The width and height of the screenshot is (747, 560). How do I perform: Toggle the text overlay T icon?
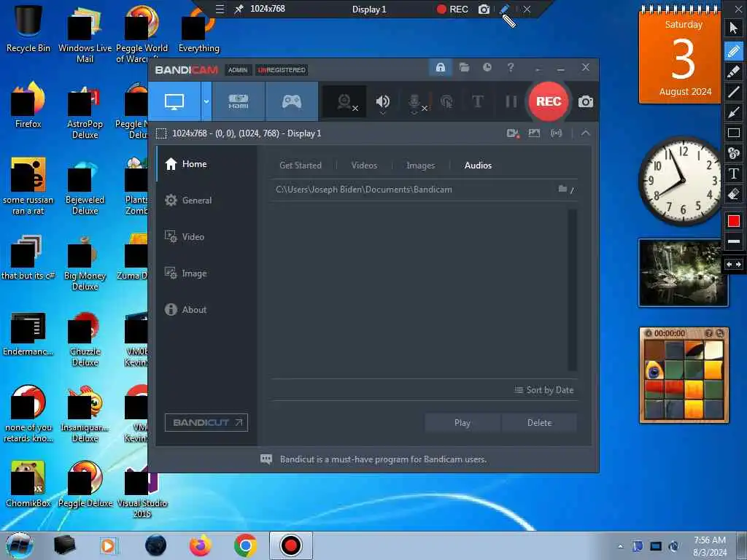pyautogui.click(x=477, y=101)
